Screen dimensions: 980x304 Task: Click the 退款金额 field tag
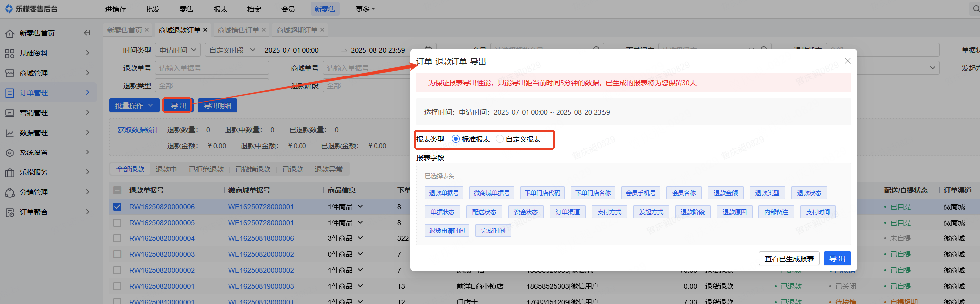[726, 193]
